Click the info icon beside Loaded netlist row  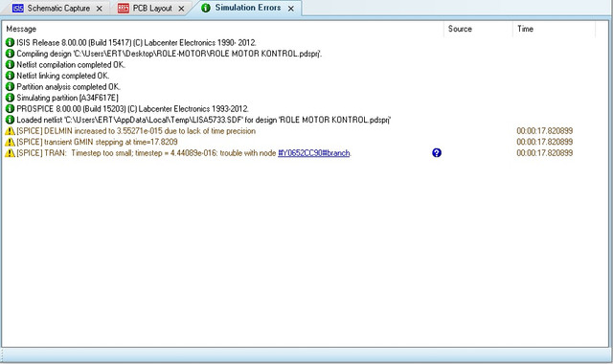click(10, 120)
